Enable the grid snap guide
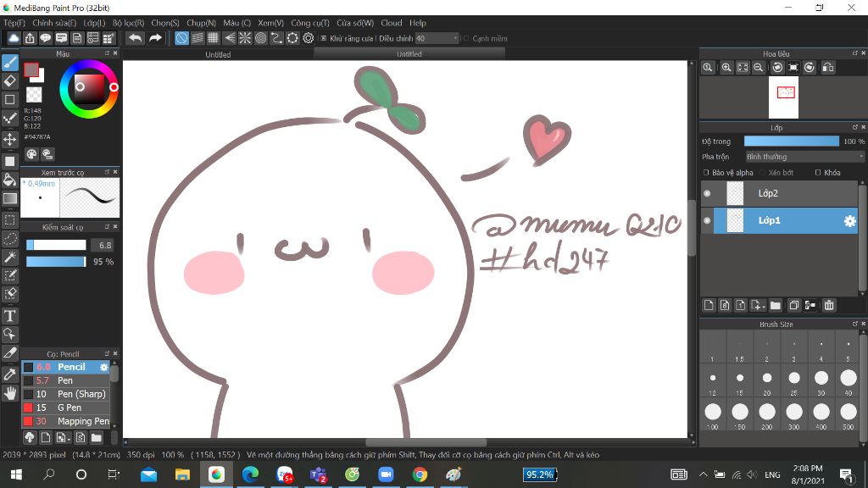This screenshot has width=868, height=488. 213,38
